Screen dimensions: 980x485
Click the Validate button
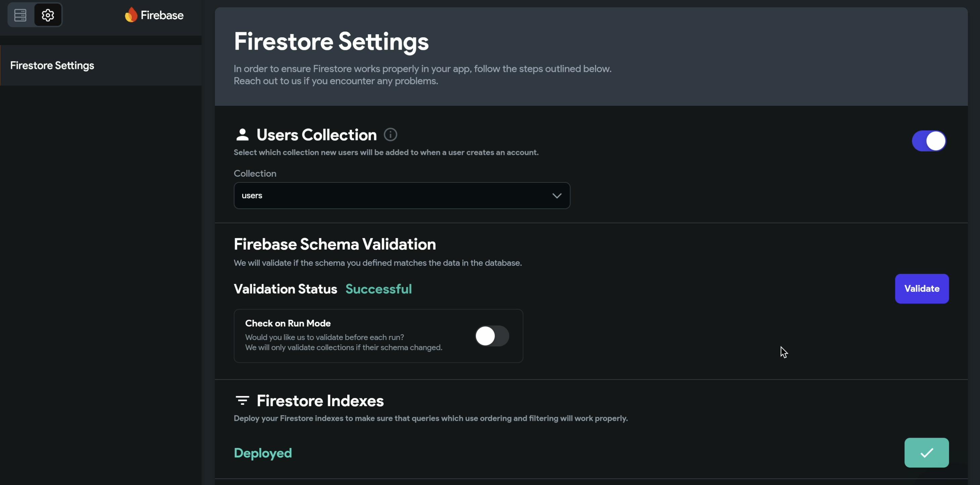(x=922, y=289)
